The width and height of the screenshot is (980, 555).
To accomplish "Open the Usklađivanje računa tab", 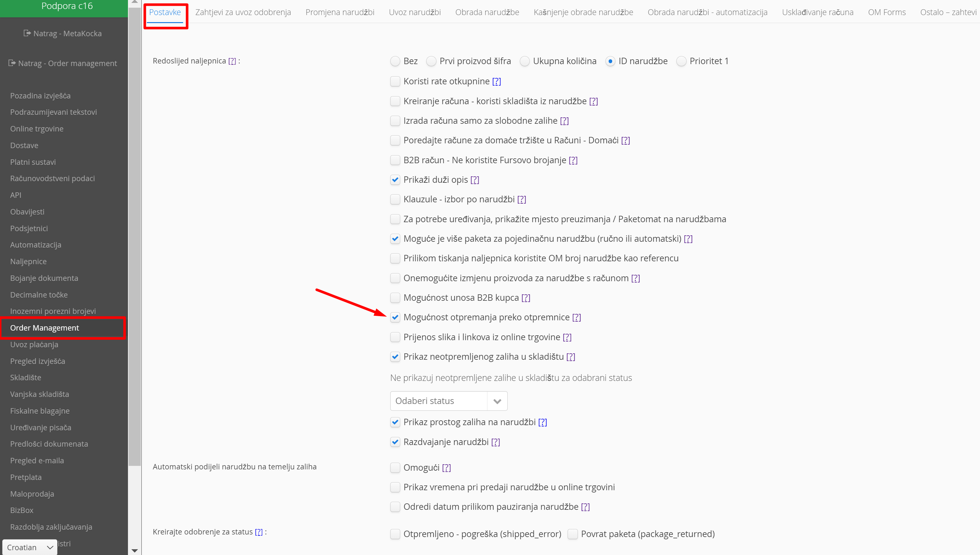I will (817, 12).
